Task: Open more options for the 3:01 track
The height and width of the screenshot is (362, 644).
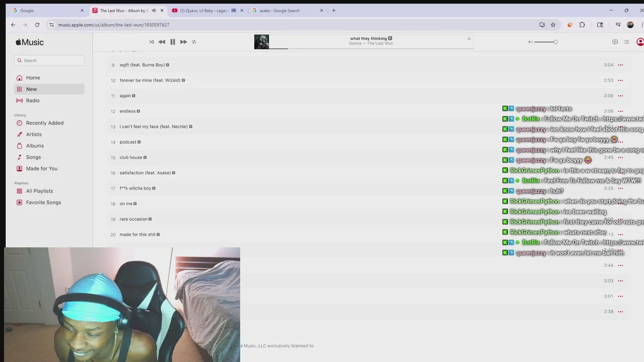Action: [x=620, y=296]
